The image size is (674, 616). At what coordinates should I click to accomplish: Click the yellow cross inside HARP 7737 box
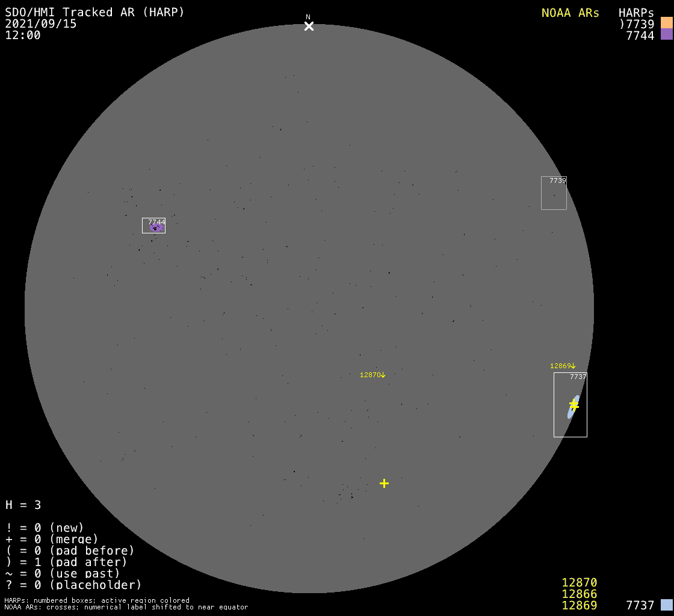pyautogui.click(x=574, y=405)
